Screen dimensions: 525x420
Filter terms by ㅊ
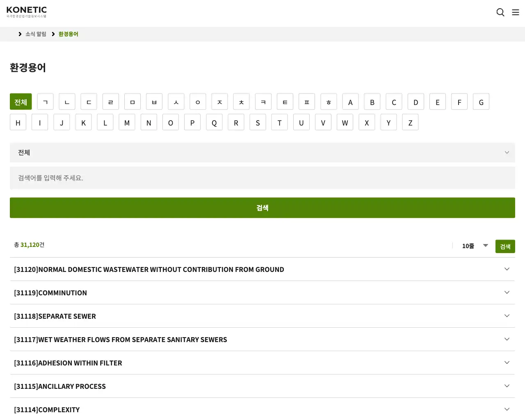click(x=241, y=102)
